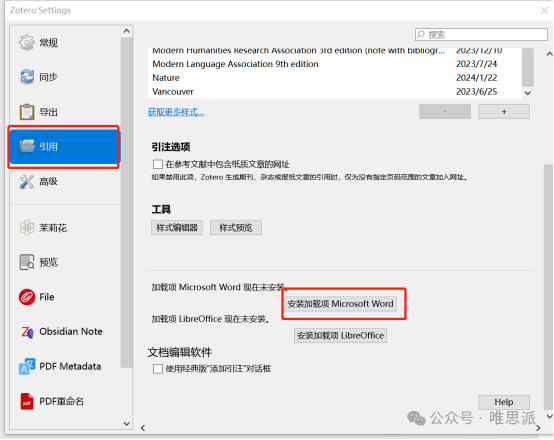Click the Sync arrows icon
Image resolution: width=554 pixels, height=440 pixels.
pyautogui.click(x=27, y=77)
